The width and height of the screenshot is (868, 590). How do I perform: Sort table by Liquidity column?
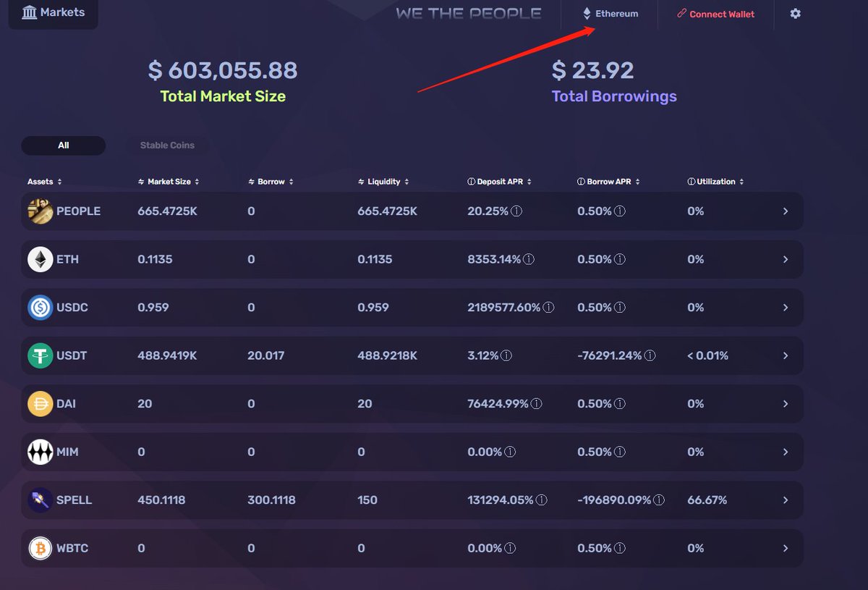point(383,182)
